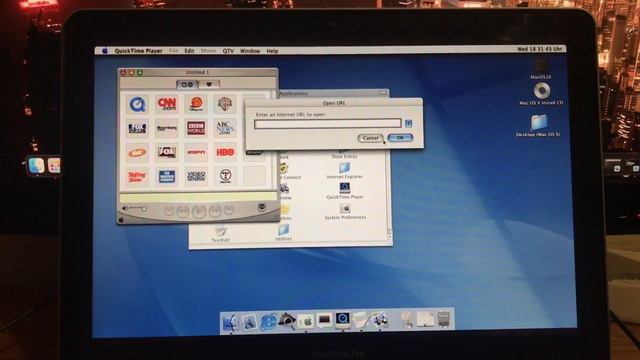
Task: Open the CNN.com channel tile
Action: point(167,104)
